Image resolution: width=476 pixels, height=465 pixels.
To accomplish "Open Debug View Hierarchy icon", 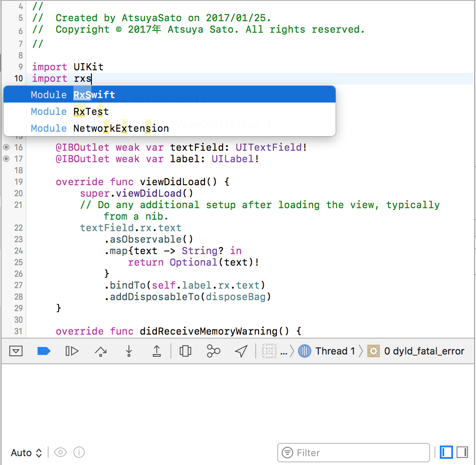I will [x=185, y=351].
